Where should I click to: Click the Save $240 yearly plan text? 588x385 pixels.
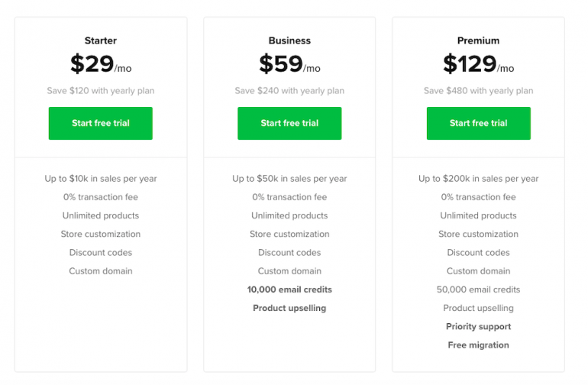(x=289, y=91)
